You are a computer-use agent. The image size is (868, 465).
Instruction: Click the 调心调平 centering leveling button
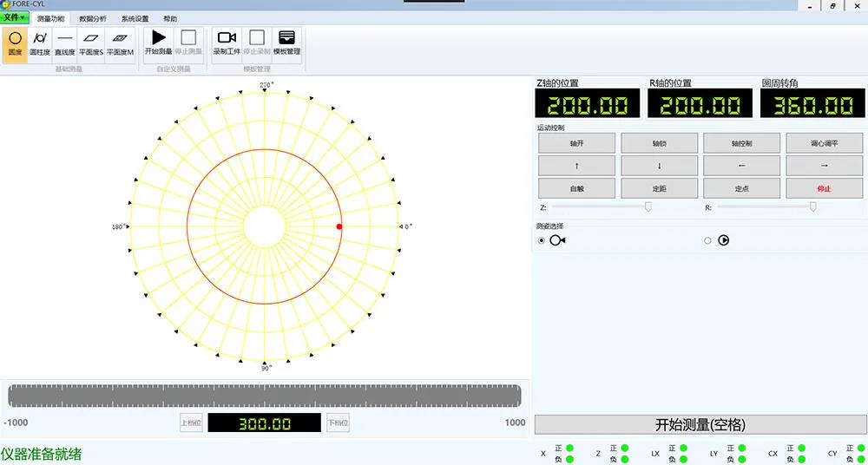(x=824, y=143)
